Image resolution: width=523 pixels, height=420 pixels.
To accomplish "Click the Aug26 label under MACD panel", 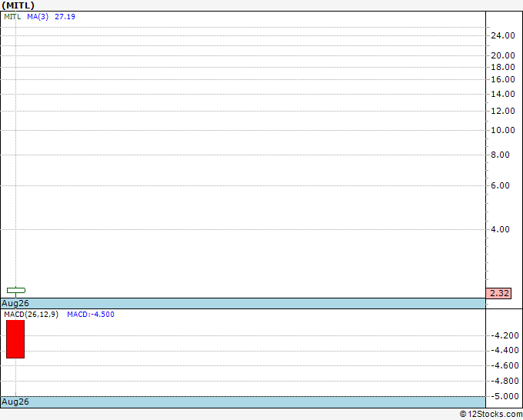I will click(x=15, y=402).
